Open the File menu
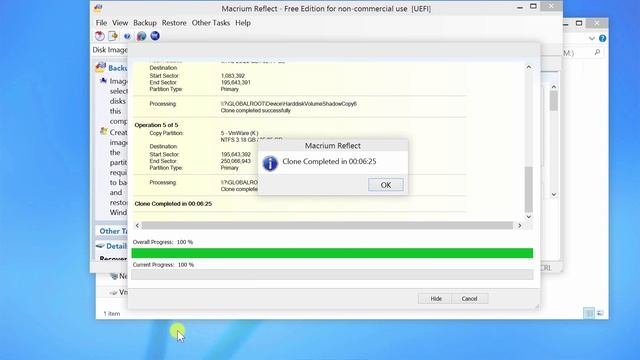Screen dimensions: 640x360 [101, 23]
